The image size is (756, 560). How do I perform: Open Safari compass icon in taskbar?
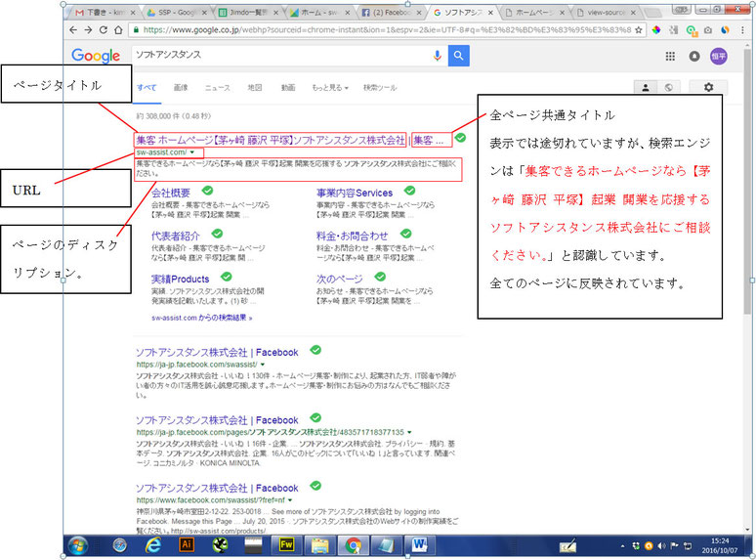click(119, 545)
